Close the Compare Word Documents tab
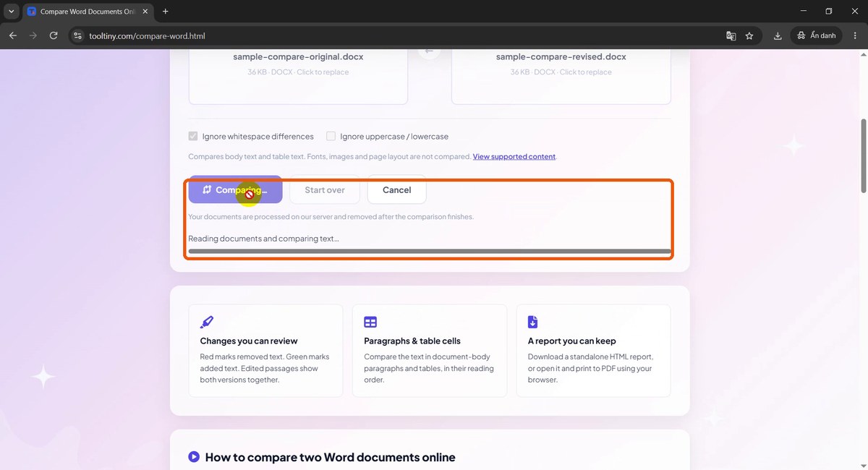Screen dimensions: 868x470 click(x=144, y=12)
